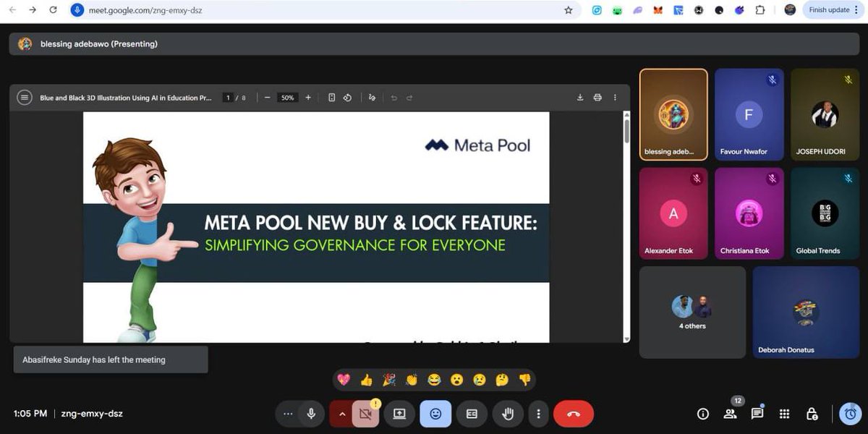
Task: Open the chat with everyone panel
Action: pos(757,414)
